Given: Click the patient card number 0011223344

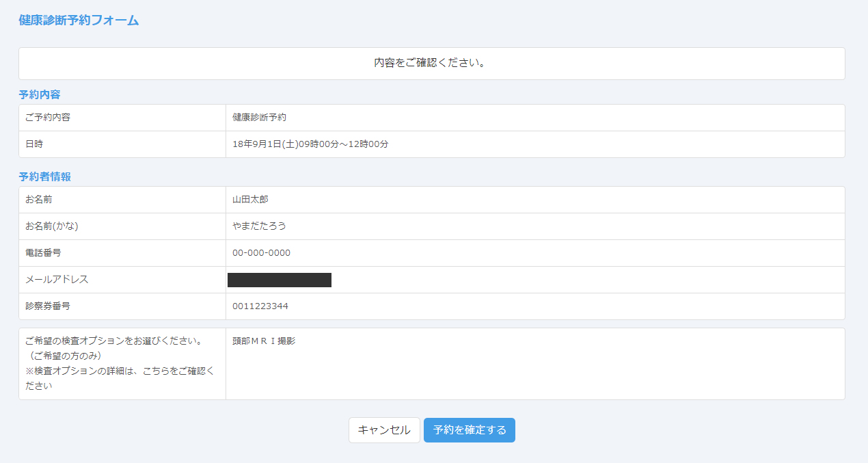Looking at the screenshot, I should tap(260, 306).
